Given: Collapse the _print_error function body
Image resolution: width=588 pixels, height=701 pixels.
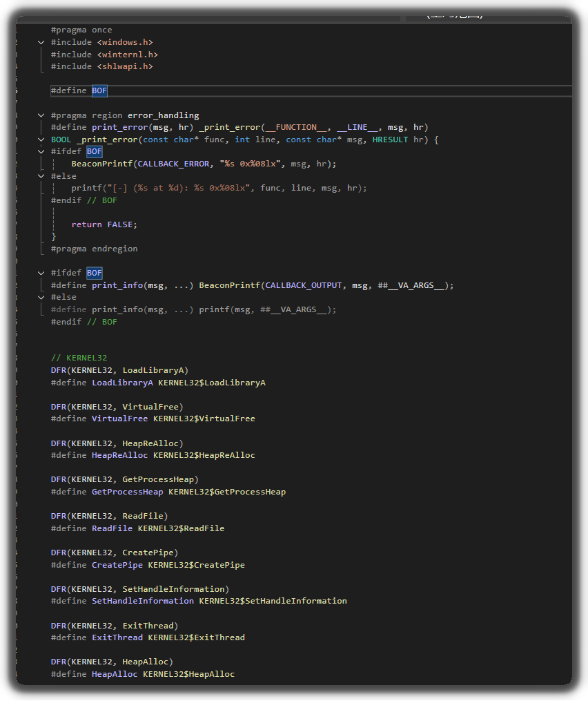Looking at the screenshot, I should coord(41,140).
